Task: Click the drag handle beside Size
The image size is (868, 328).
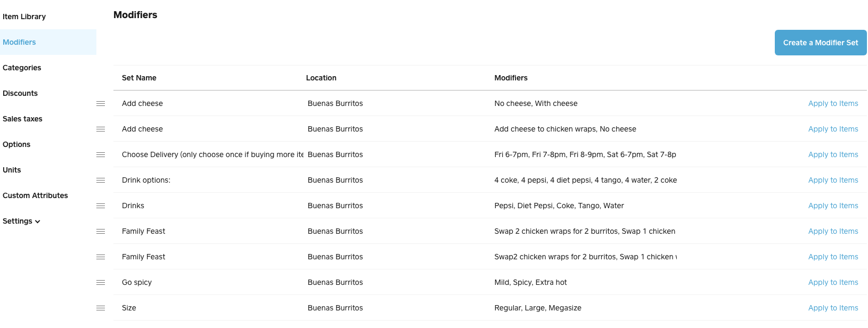Action: click(101, 308)
